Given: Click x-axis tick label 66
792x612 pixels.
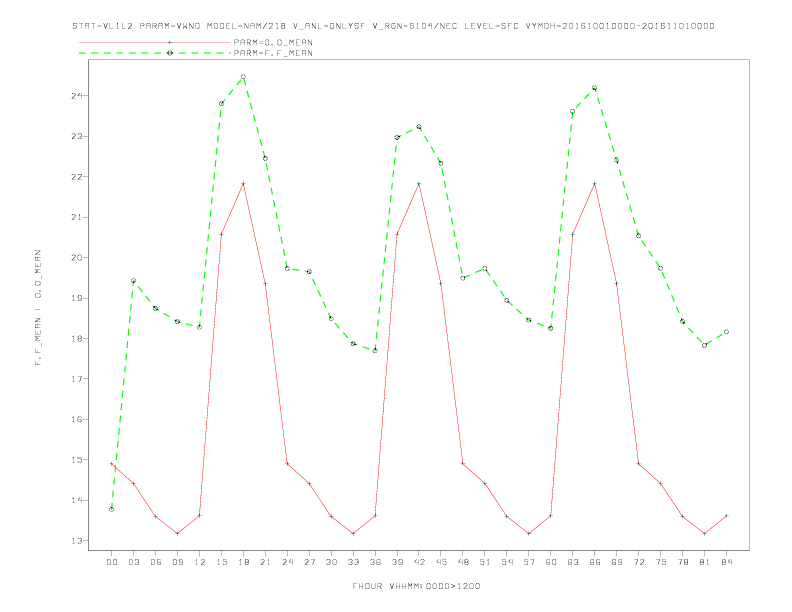Looking at the screenshot, I should (x=595, y=562).
